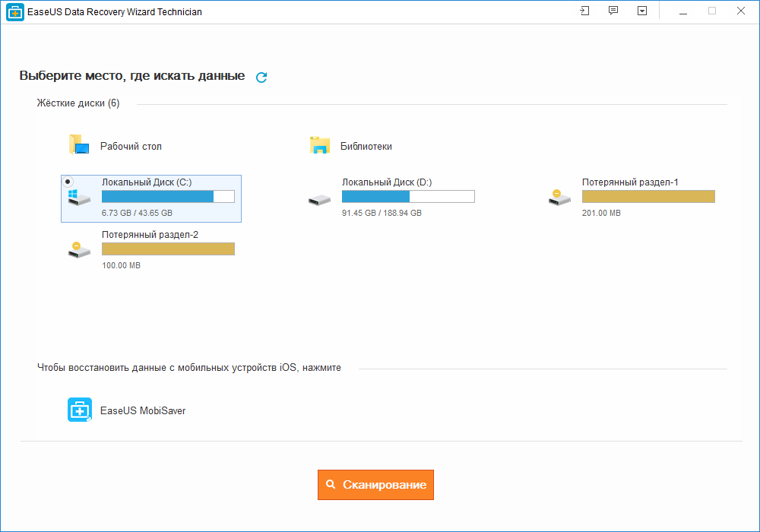The height and width of the screenshot is (532, 760).
Task: Open the title bar dropdown menu icon
Action: pyautogui.click(x=641, y=11)
